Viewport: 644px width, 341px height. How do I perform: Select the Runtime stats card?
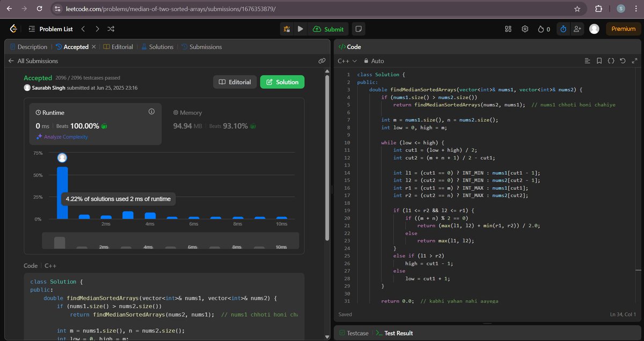(x=96, y=124)
